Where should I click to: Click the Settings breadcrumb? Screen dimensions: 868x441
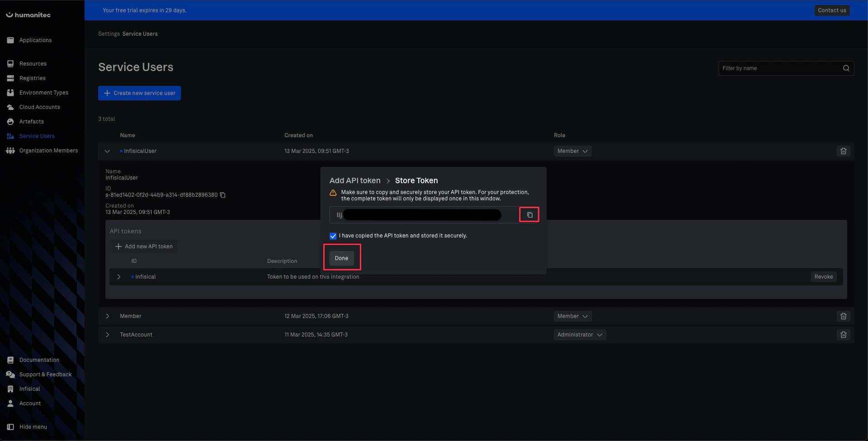coord(109,34)
